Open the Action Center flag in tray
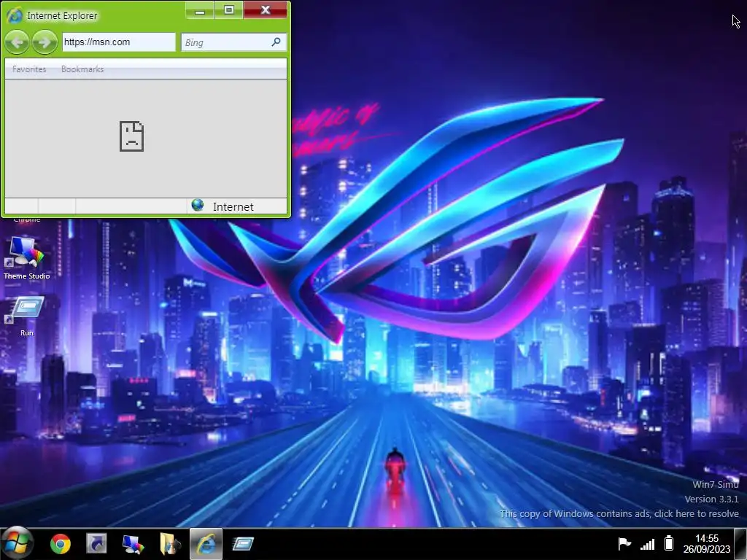Viewport: 747px width, 560px height. tap(624, 543)
